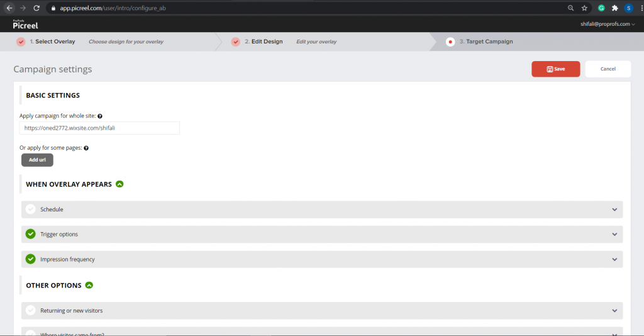Click help icon beside whole site label
Viewport: 644px width, 336px height.
[x=100, y=116]
